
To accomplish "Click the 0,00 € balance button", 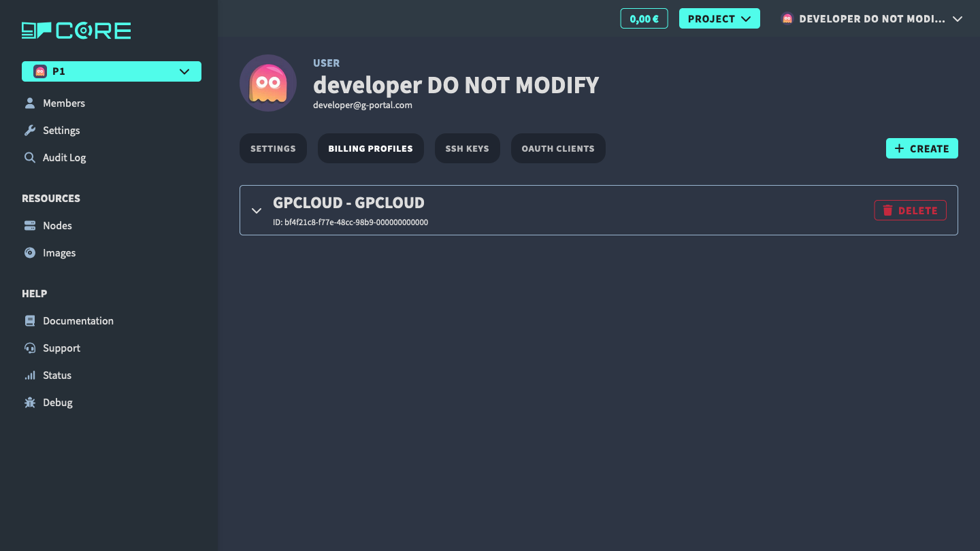I will [644, 18].
